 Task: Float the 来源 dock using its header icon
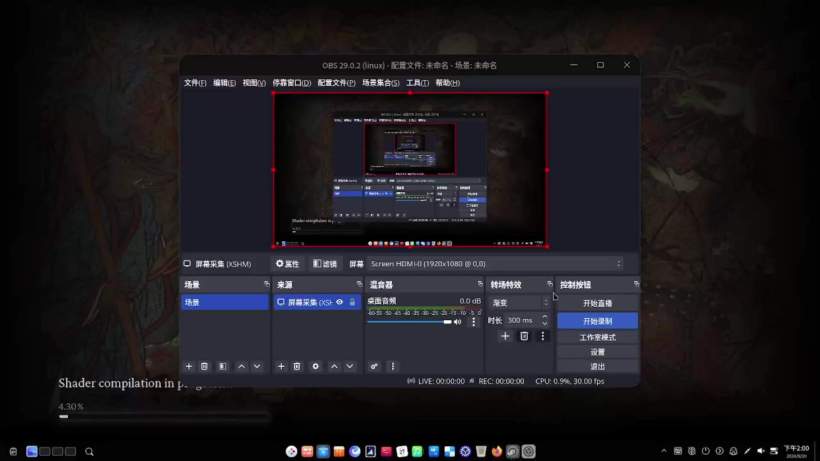(x=359, y=284)
